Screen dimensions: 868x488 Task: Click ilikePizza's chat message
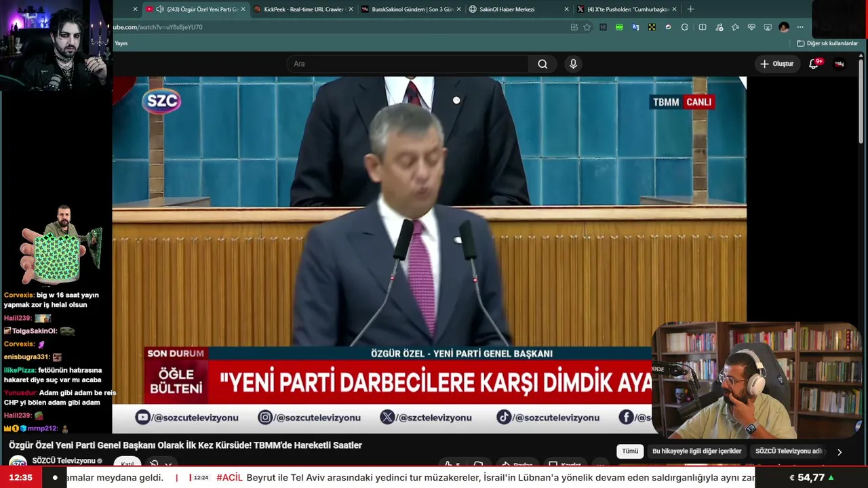(53, 375)
